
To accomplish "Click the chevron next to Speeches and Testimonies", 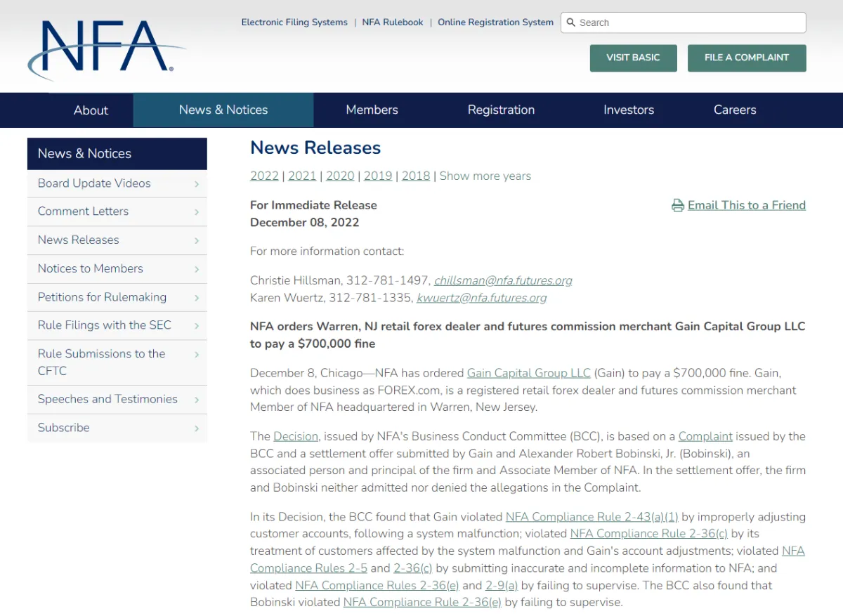I will [197, 400].
